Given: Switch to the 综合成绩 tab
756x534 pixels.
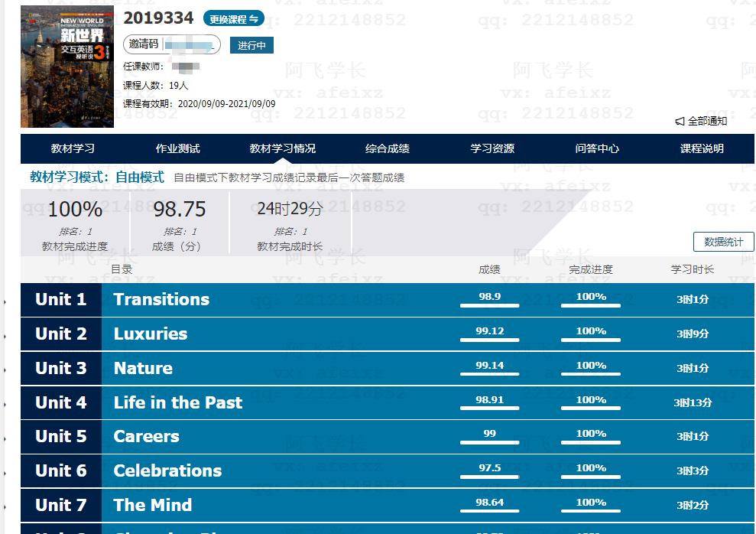Looking at the screenshot, I should (387, 148).
